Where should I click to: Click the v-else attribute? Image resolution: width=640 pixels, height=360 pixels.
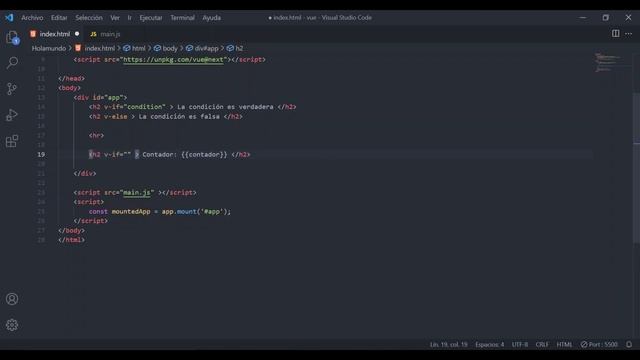click(116, 117)
